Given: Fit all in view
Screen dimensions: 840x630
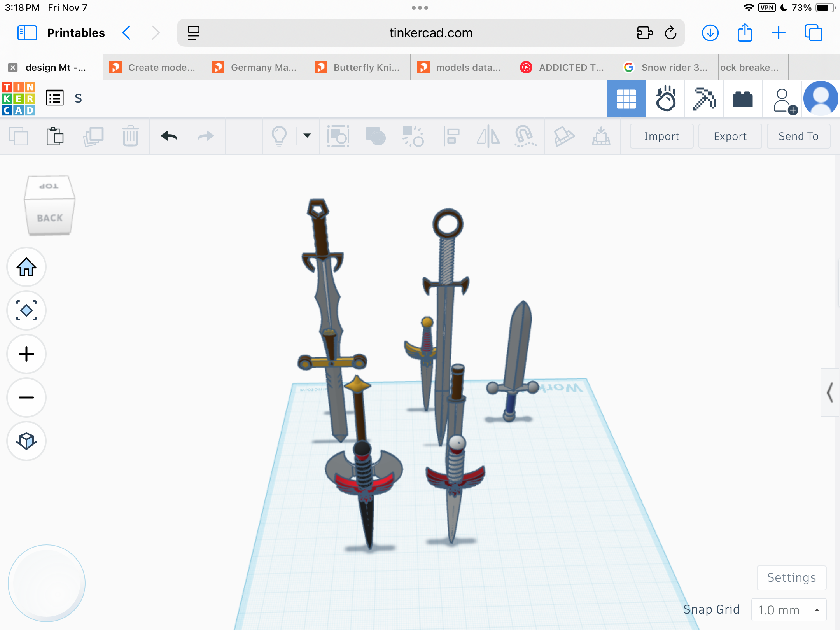Looking at the screenshot, I should pos(26,310).
